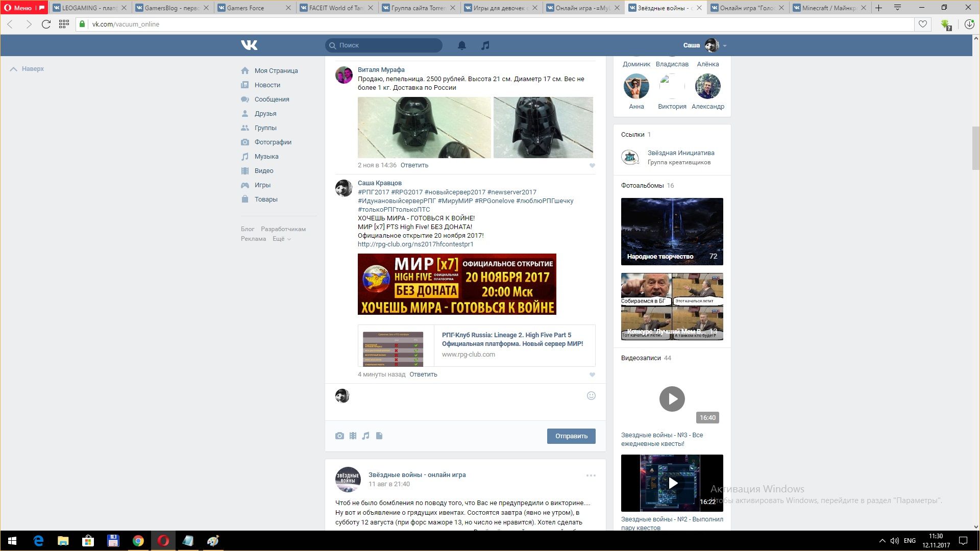Open Opera speed dial grid icon

64,24
